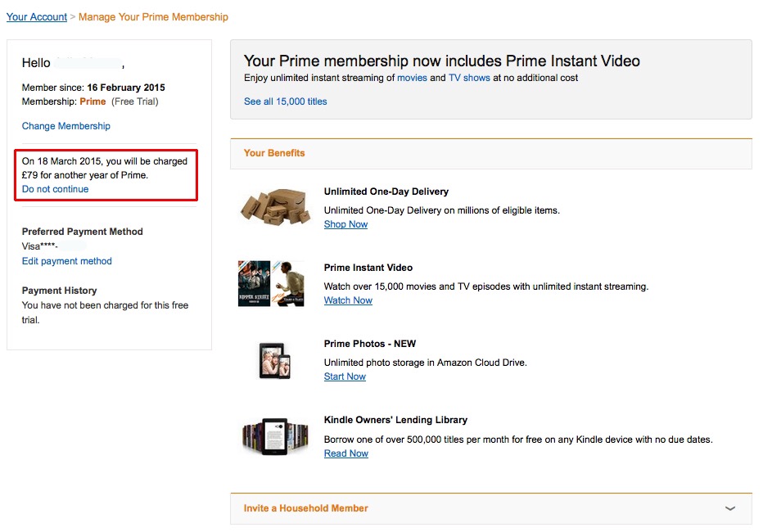Image resolution: width=772 pixels, height=532 pixels.
Task: Click the Change Membership link
Action: (x=66, y=126)
